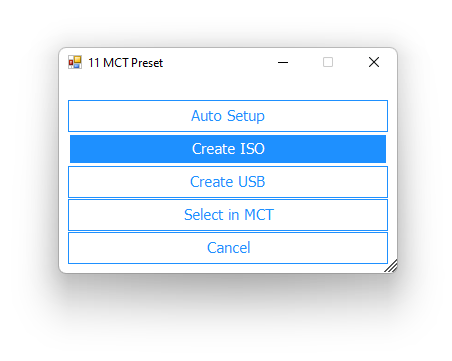
Task: Choose Select in MCT
Action: (228, 215)
